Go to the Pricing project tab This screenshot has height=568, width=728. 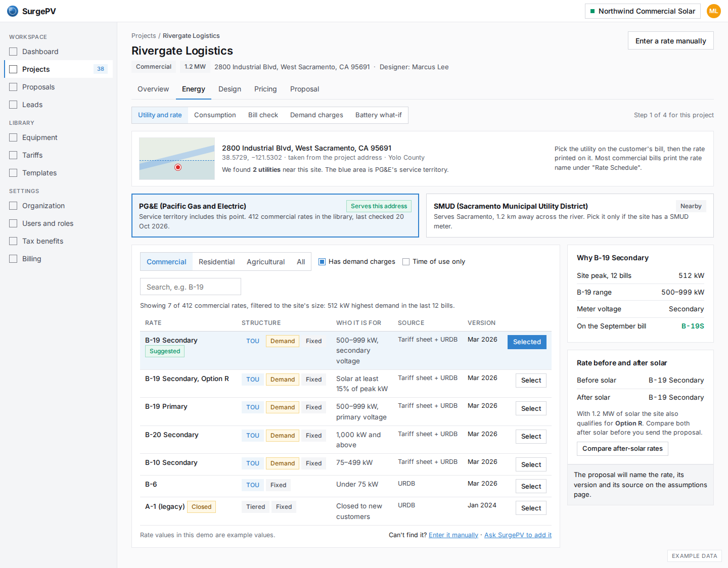[265, 89]
